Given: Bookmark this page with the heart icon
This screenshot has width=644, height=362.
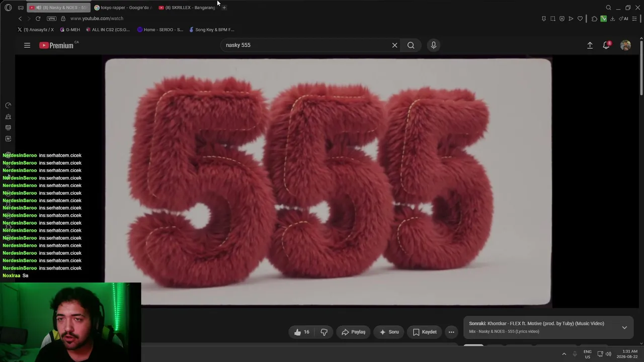Looking at the screenshot, I should click(x=580, y=19).
